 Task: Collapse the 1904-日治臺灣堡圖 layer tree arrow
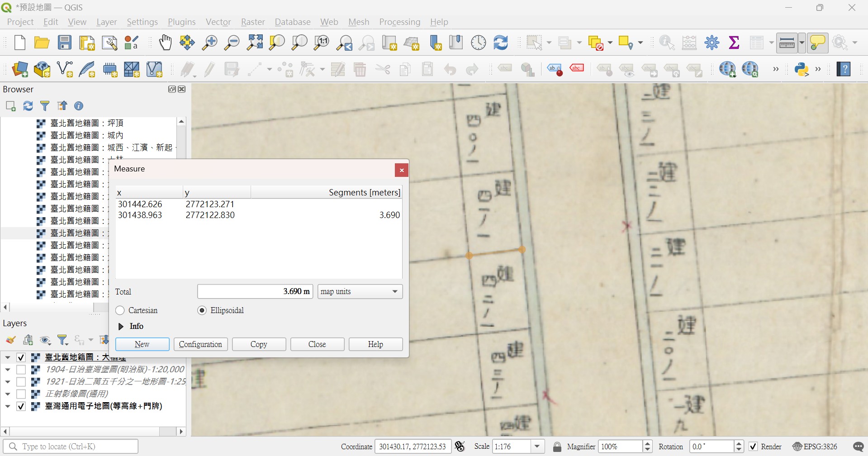(8, 370)
